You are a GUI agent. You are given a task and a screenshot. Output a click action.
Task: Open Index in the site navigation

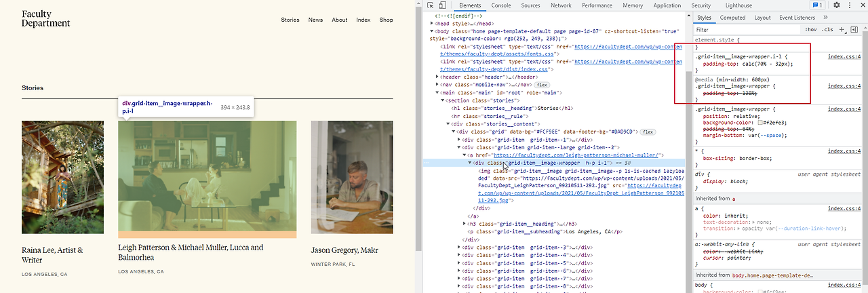click(363, 20)
